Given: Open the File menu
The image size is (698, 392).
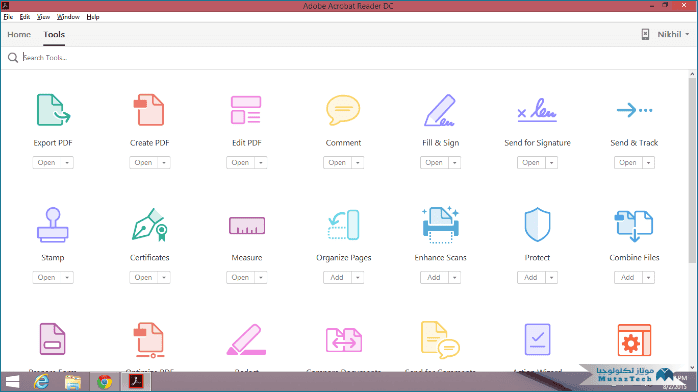Looking at the screenshot, I should pos(8,17).
